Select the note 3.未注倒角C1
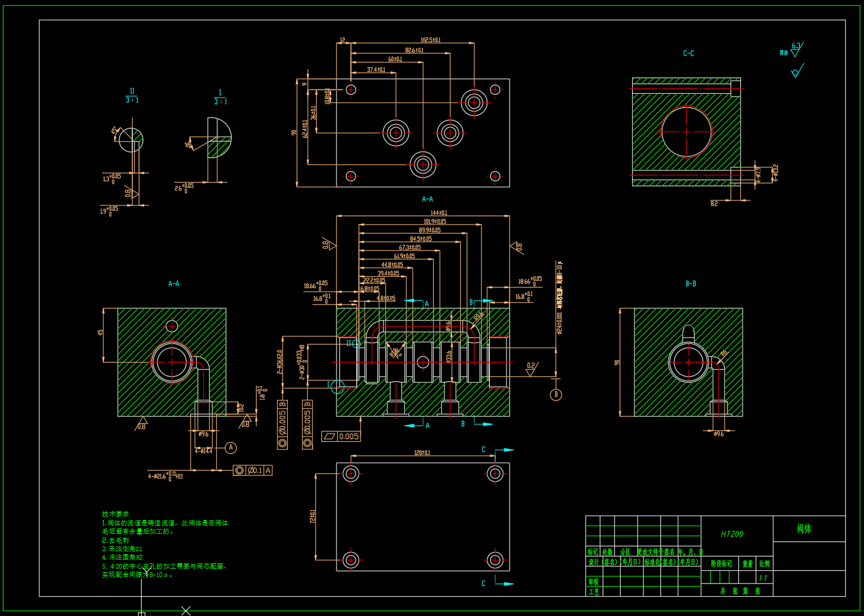The image size is (864, 616). (122, 549)
